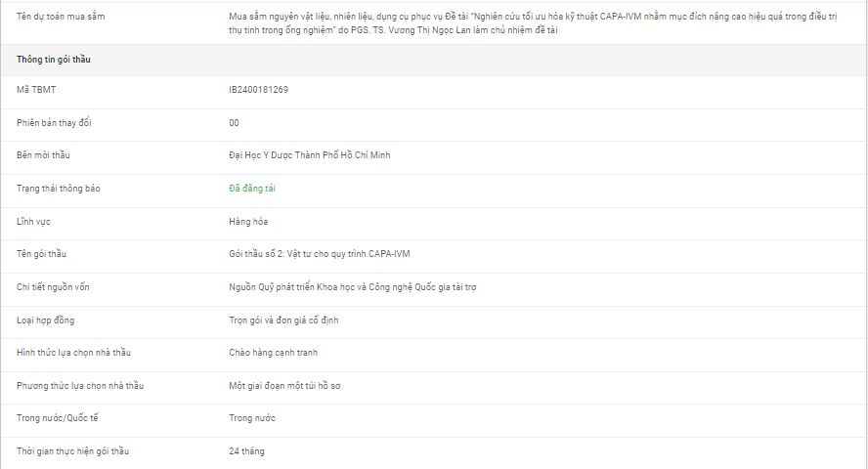Click the "24 tháng" duration value
This screenshot has height=469, width=868.
pos(246,451)
